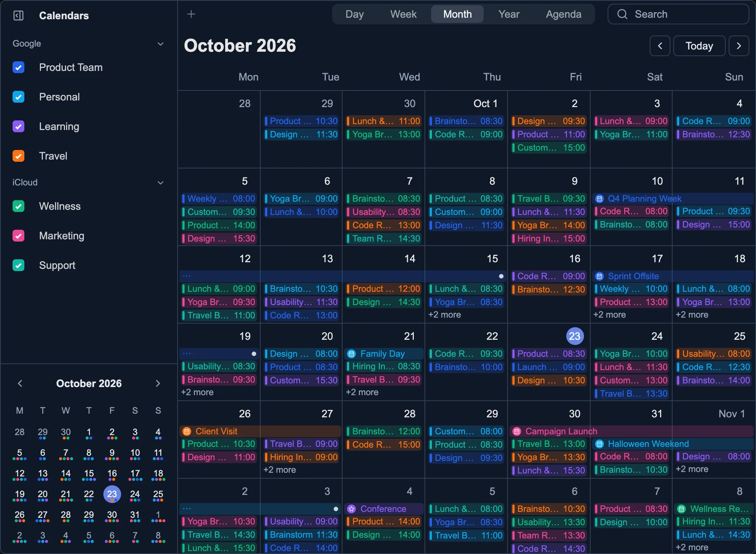Go to next month in main calendar

[x=739, y=46]
